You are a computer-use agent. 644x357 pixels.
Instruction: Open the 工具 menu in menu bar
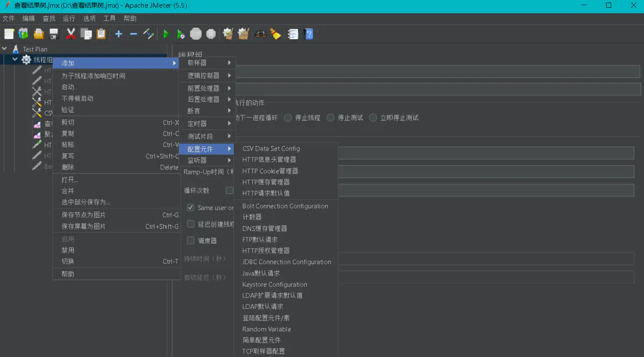[109, 18]
